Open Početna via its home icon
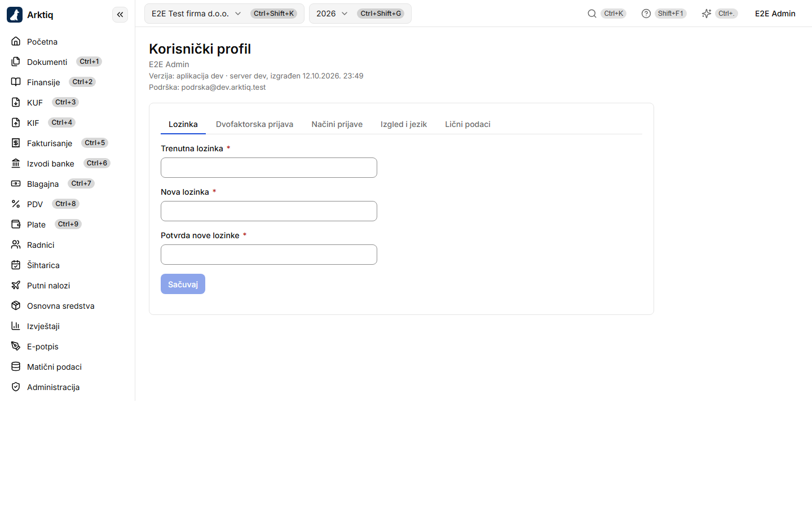Viewport: 812px width, 508px height. pyautogui.click(x=16, y=41)
